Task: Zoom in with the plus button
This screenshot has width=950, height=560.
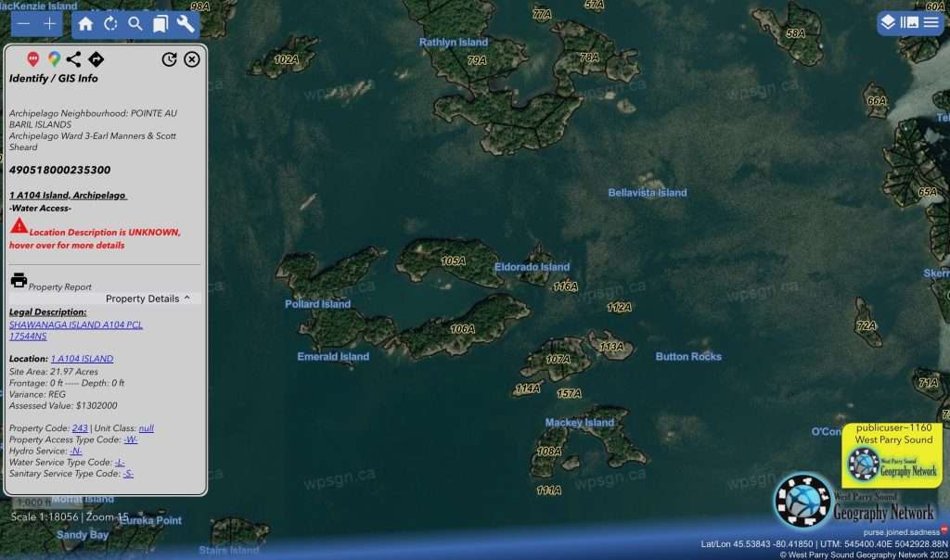Action: [x=50, y=24]
